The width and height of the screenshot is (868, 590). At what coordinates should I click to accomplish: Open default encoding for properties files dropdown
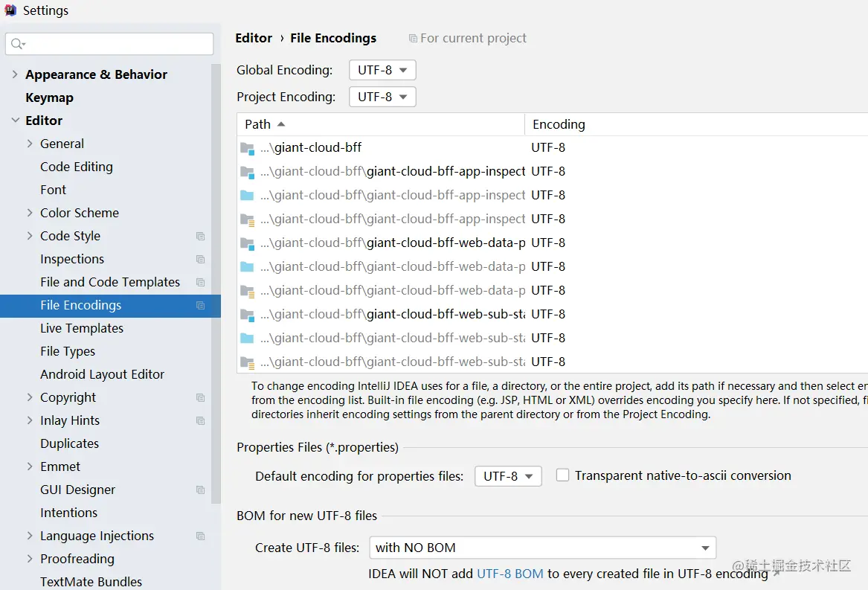[x=508, y=476]
